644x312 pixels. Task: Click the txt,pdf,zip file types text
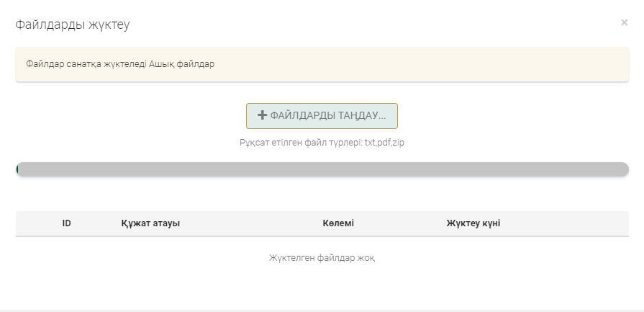coord(384,143)
